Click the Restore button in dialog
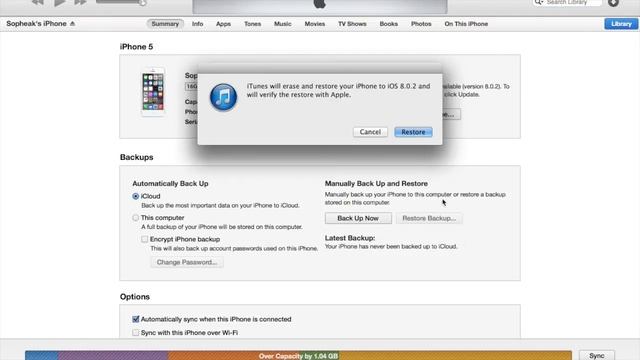640x360 pixels. click(413, 132)
